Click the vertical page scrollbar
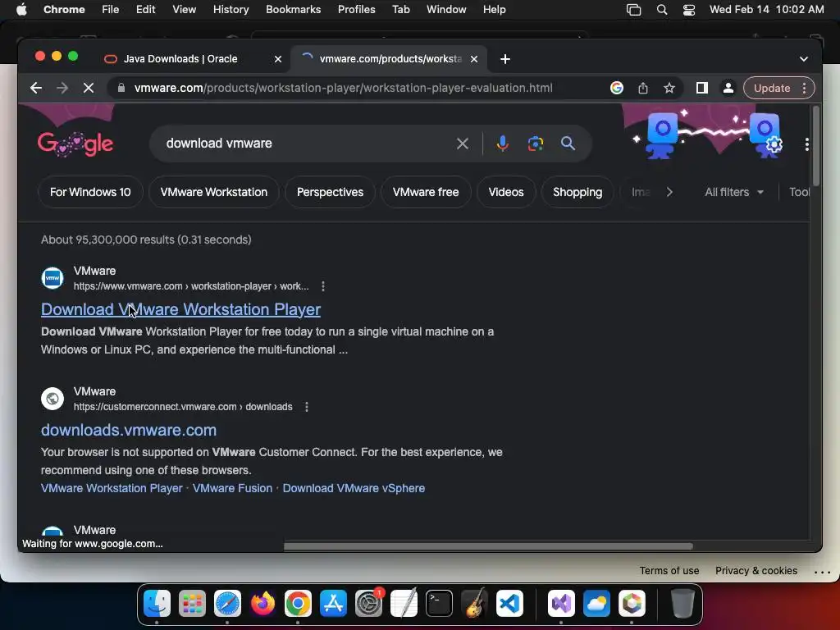Image resolution: width=840 pixels, height=630 pixels. pos(816,146)
